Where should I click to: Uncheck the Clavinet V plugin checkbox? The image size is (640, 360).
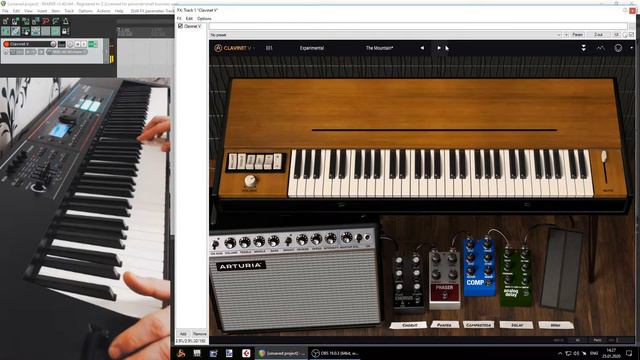[x=180, y=26]
